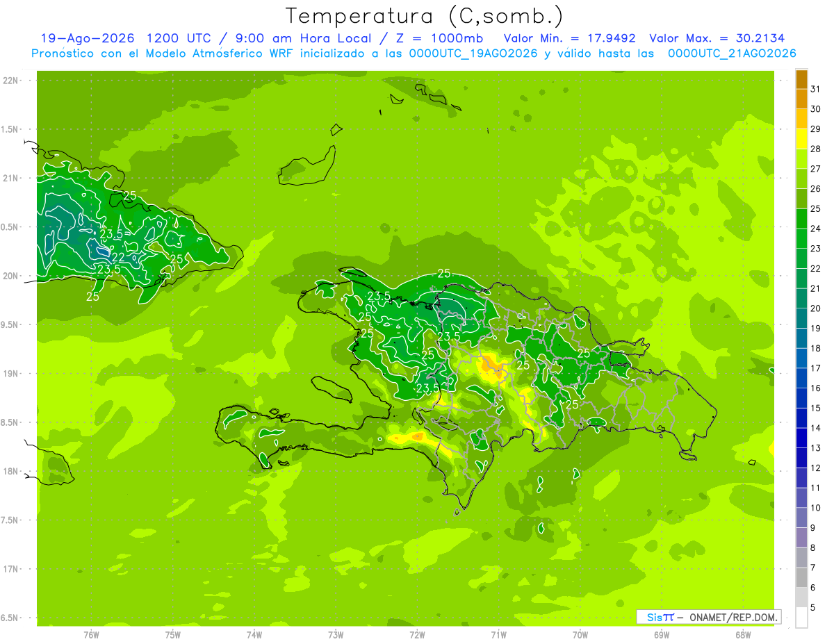Click the '74W' longitude axis label

pyautogui.click(x=254, y=635)
